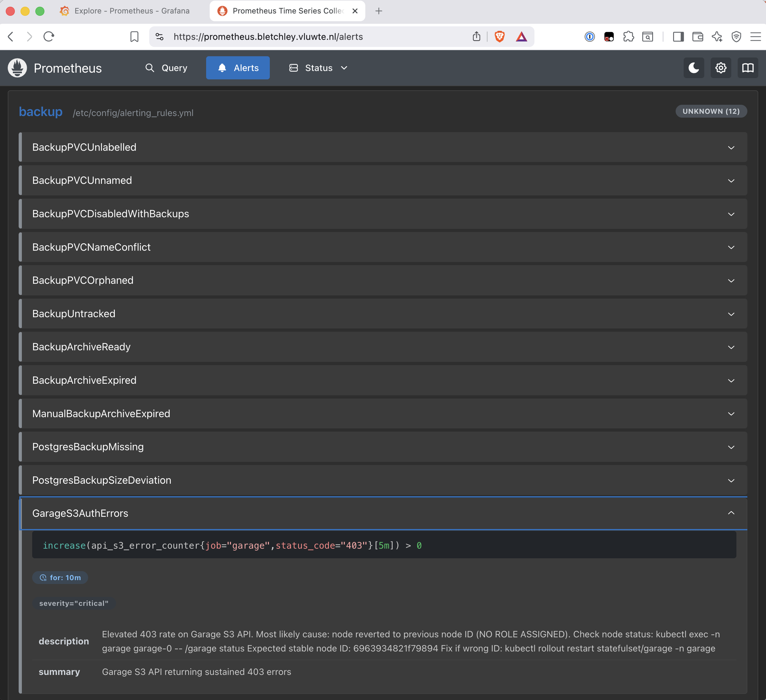This screenshot has width=766, height=700.
Task: Bookmark this page icon
Action: (134, 37)
